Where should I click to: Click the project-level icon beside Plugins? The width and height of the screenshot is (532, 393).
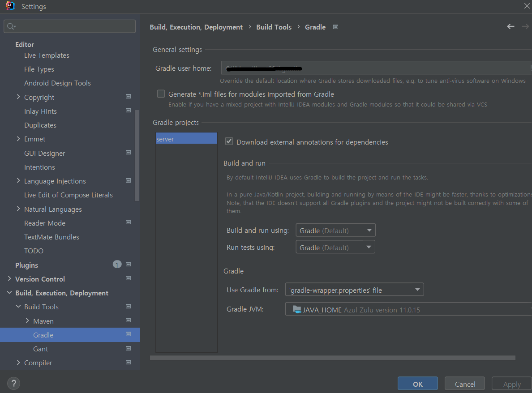(x=128, y=265)
